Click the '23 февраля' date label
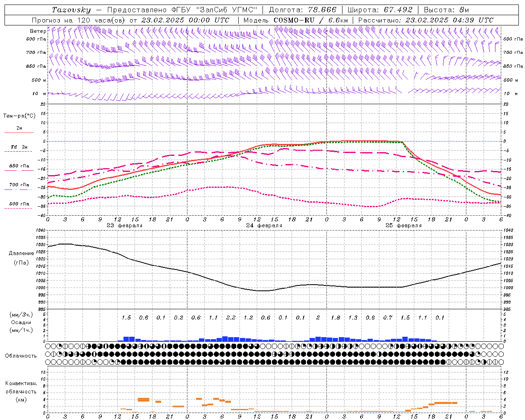Screen dimensions: 525x420 125,226
